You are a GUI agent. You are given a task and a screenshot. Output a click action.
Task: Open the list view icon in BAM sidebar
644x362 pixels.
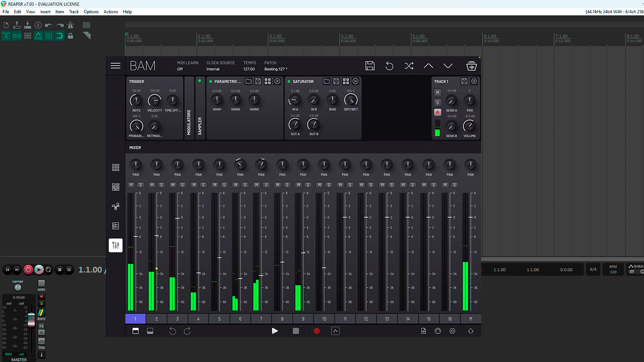click(x=116, y=226)
